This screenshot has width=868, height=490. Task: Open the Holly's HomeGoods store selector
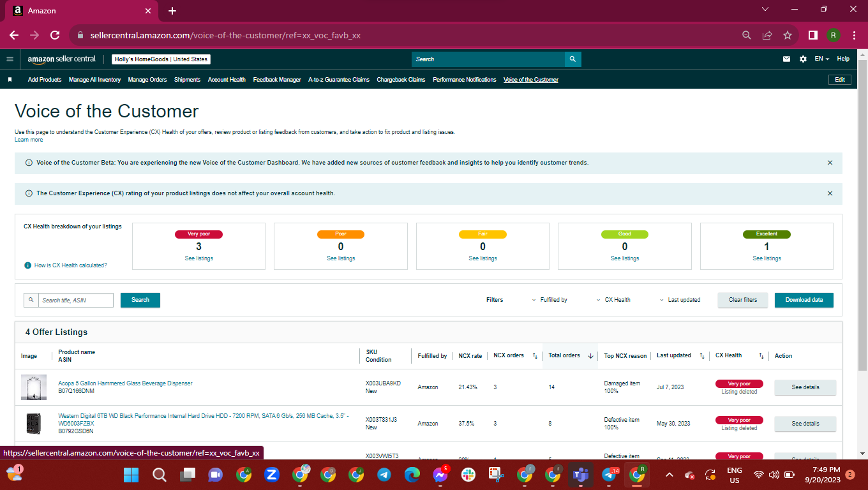pyautogui.click(x=161, y=59)
